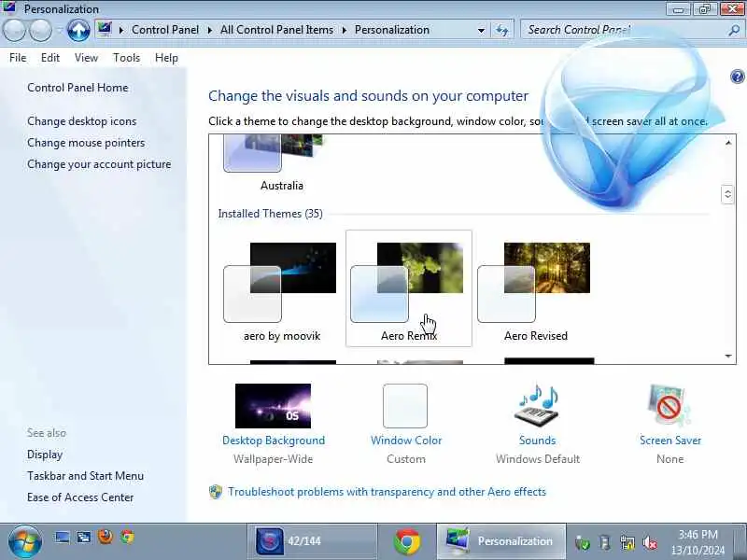747x560 pixels.
Task: Click the search magnifier icon
Action: [x=734, y=31]
